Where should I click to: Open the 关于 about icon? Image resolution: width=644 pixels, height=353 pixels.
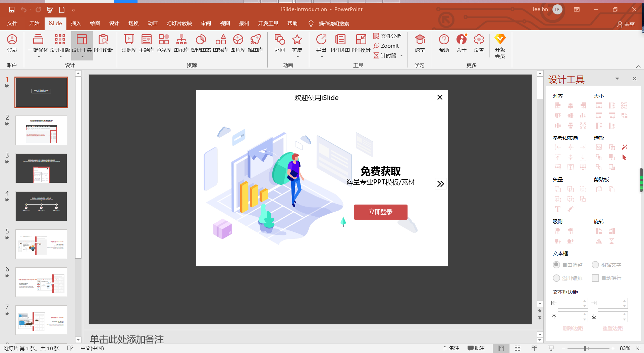pos(461,44)
